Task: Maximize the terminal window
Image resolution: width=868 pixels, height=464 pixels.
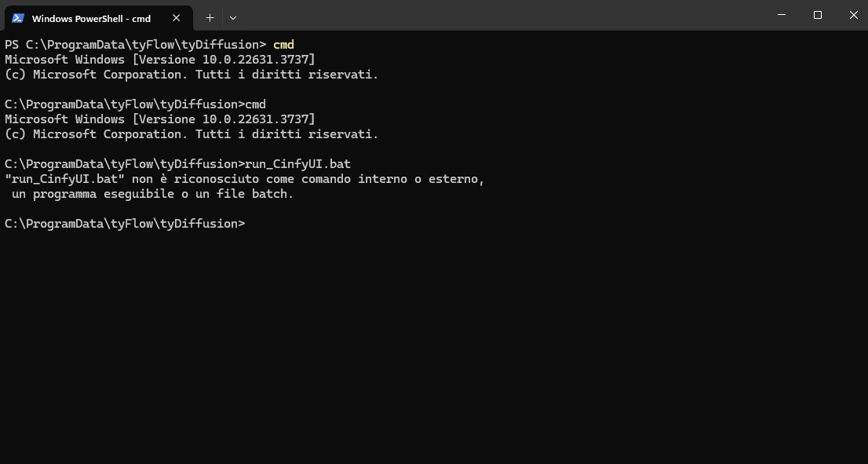Action: point(818,15)
